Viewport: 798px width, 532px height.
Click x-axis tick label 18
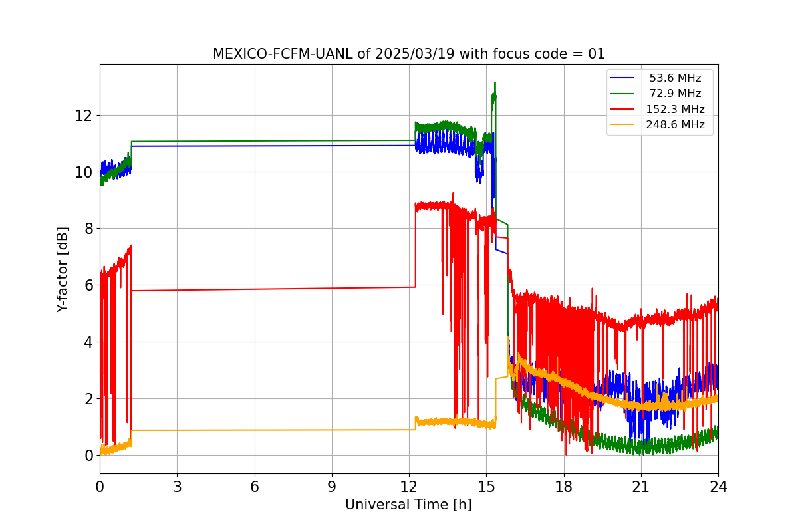(x=563, y=487)
